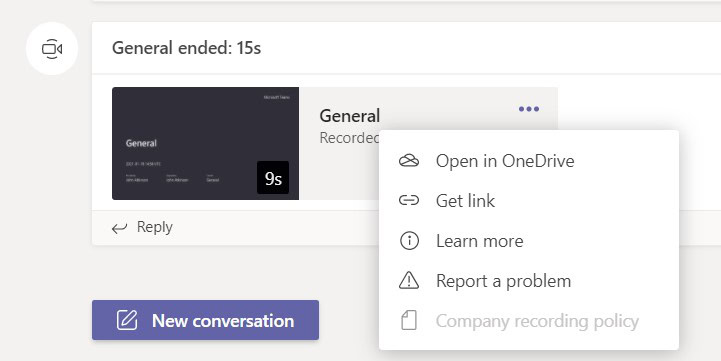
Task: Open the three-dot more options menu
Action: click(x=529, y=109)
